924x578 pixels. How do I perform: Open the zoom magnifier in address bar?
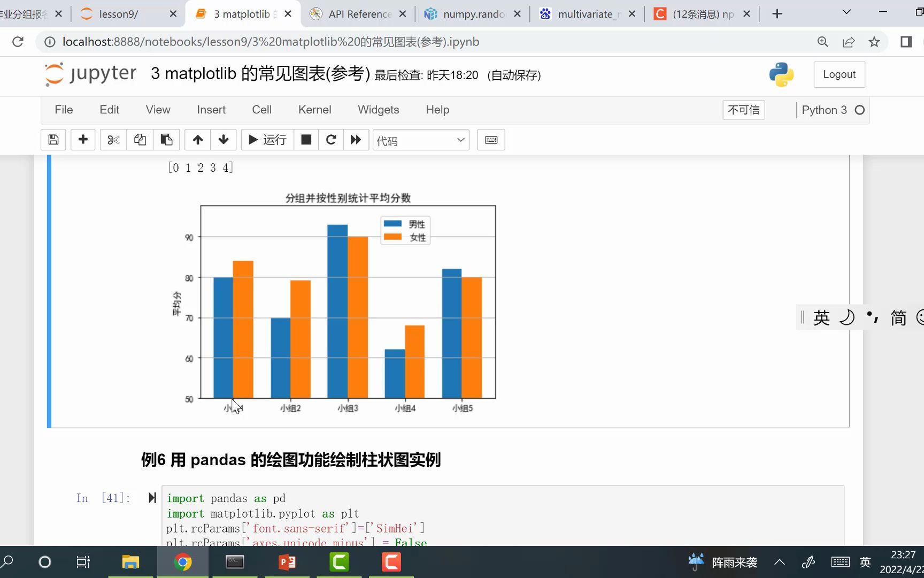[823, 42]
